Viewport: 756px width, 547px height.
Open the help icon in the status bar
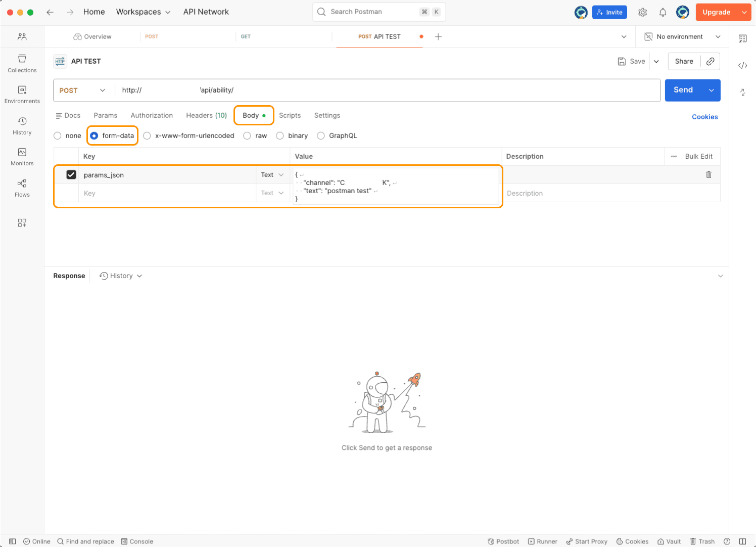727,541
